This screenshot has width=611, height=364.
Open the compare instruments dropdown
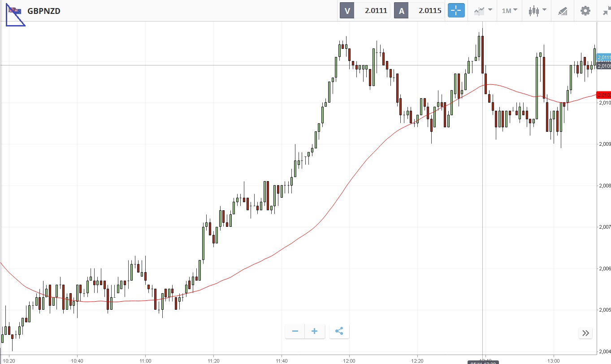coord(483,11)
